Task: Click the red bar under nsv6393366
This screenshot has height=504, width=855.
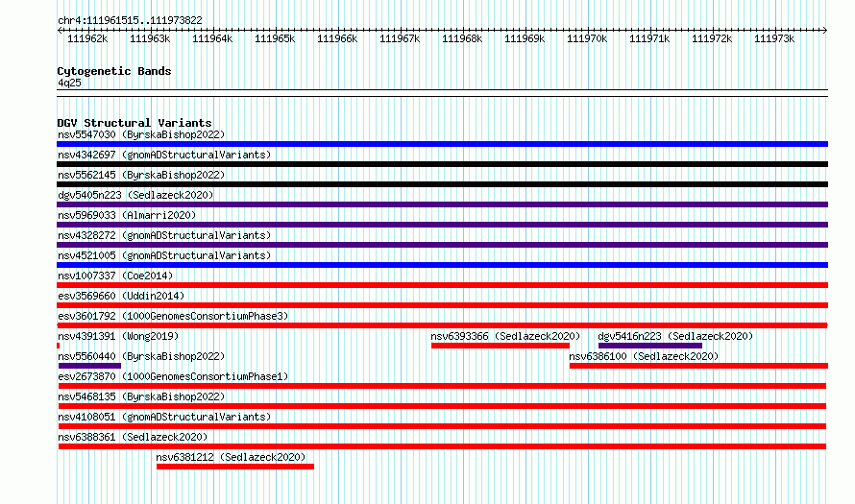Action: pyautogui.click(x=501, y=346)
